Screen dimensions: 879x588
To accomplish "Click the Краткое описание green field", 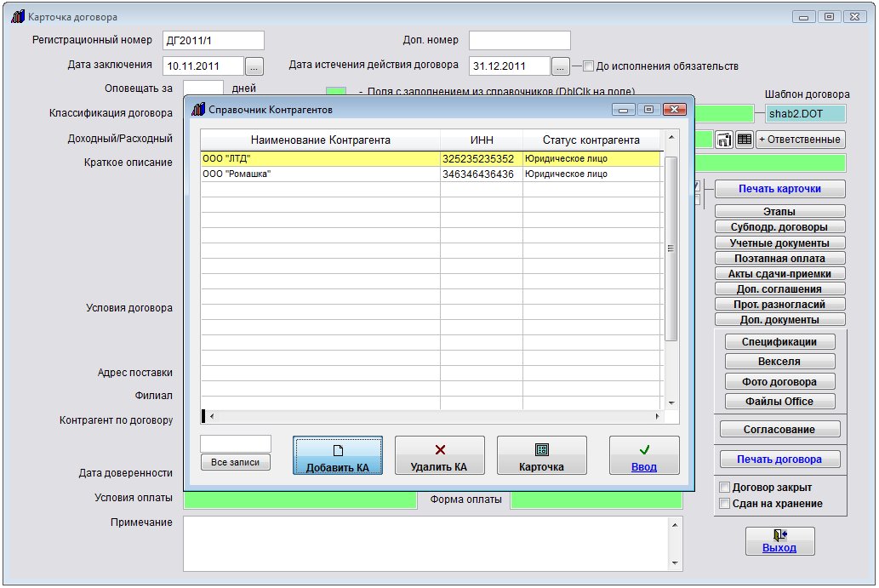I will pyautogui.click(x=770, y=163).
